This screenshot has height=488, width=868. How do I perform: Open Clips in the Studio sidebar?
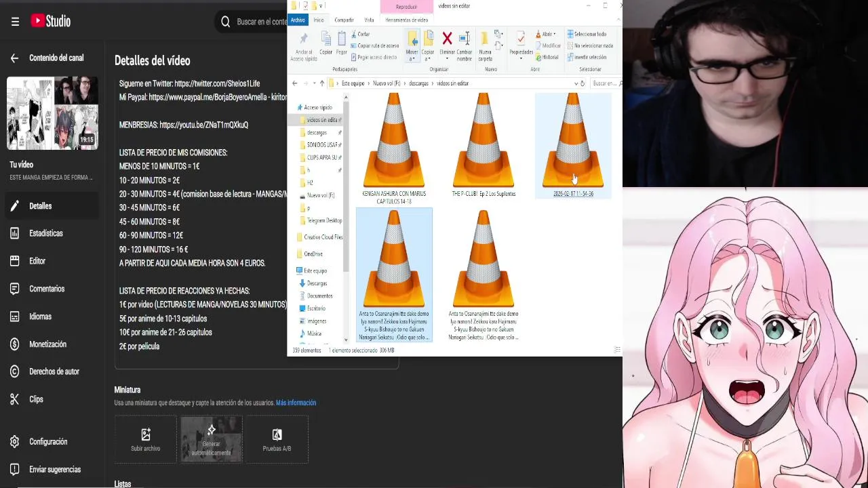click(52, 399)
